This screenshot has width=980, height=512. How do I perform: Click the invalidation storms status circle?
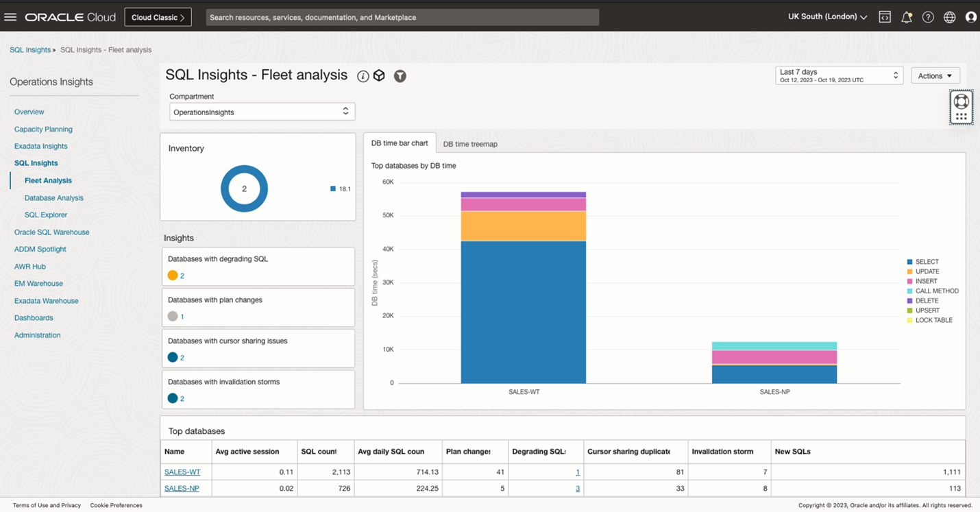click(x=173, y=398)
